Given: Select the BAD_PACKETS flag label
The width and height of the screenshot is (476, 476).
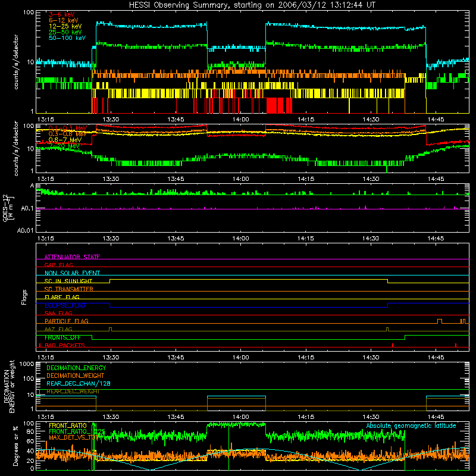Looking at the screenshot, I should pyautogui.click(x=65, y=345).
